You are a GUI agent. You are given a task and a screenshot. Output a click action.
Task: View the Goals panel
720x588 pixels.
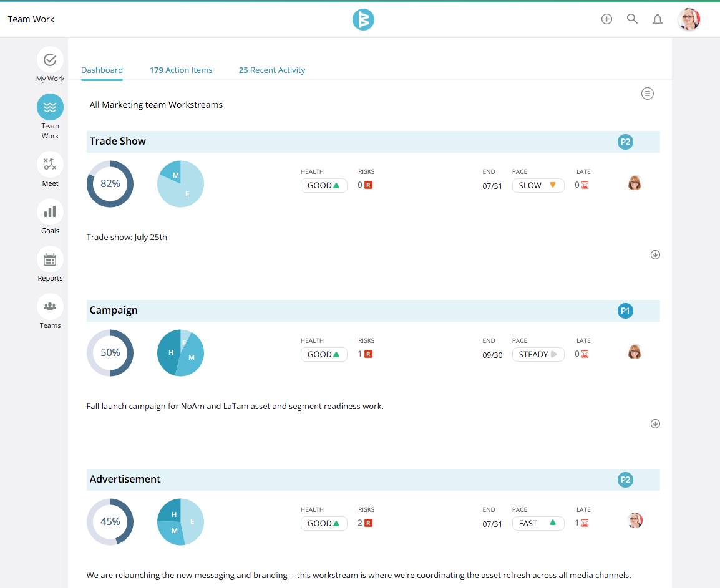(x=50, y=211)
